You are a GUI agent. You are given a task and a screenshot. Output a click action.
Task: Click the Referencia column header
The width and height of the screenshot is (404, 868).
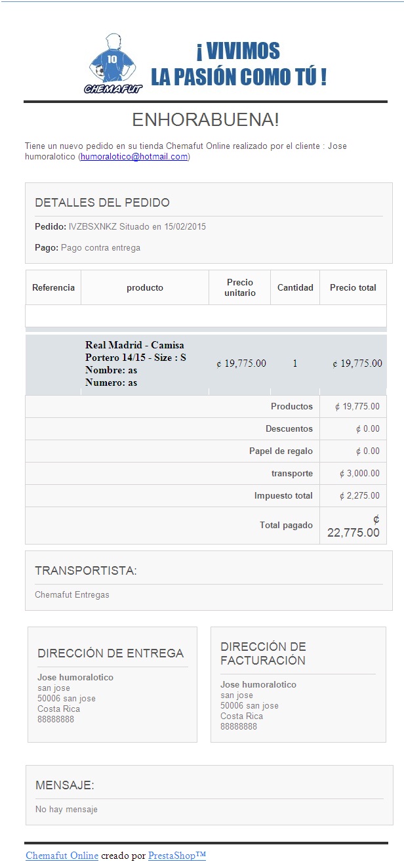coord(53,287)
